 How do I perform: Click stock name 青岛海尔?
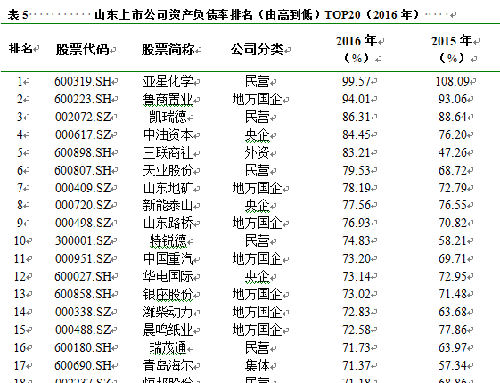(168, 366)
